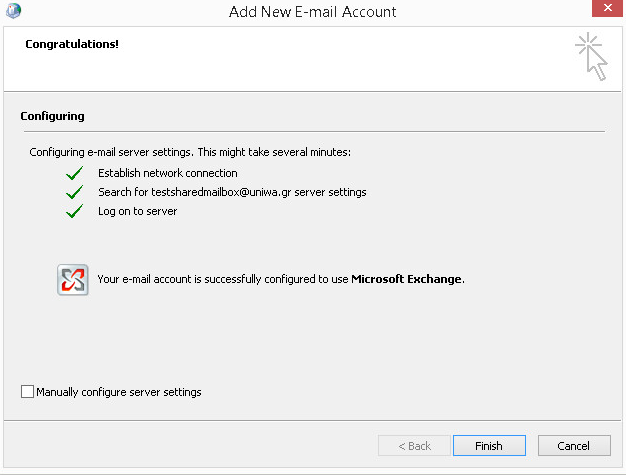Click the Finish button
The width and height of the screenshot is (626, 475).
point(489,445)
